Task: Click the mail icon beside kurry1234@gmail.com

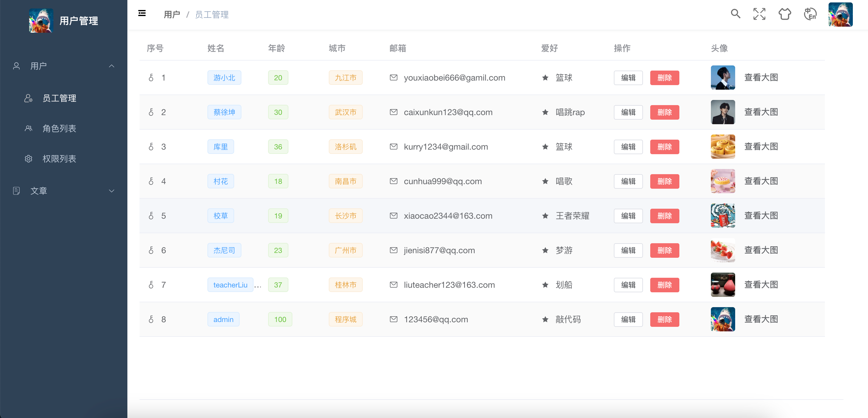Action: [394, 146]
